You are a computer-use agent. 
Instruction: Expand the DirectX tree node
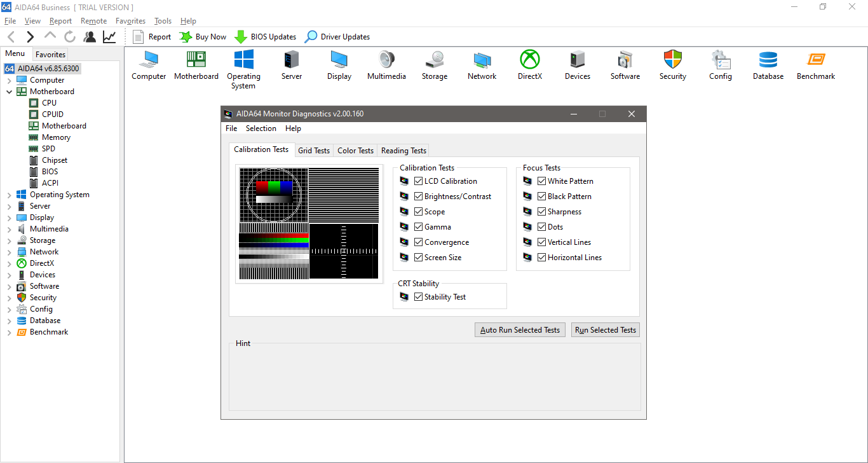9,264
